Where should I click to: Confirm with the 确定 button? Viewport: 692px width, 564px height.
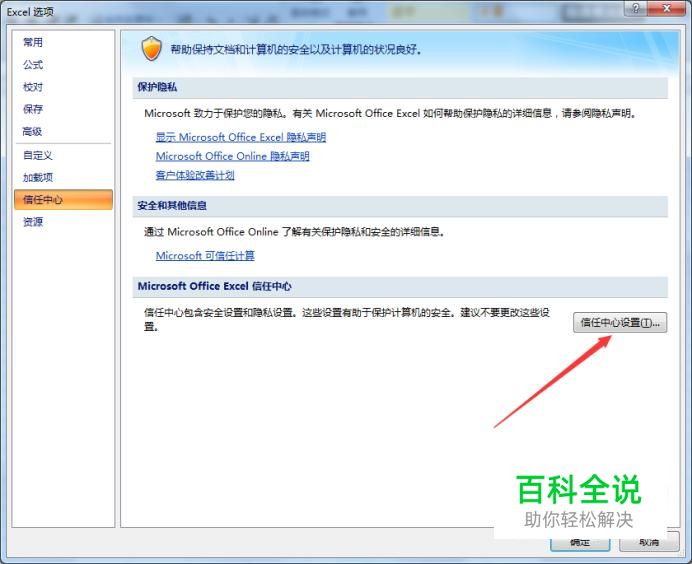click(580, 543)
